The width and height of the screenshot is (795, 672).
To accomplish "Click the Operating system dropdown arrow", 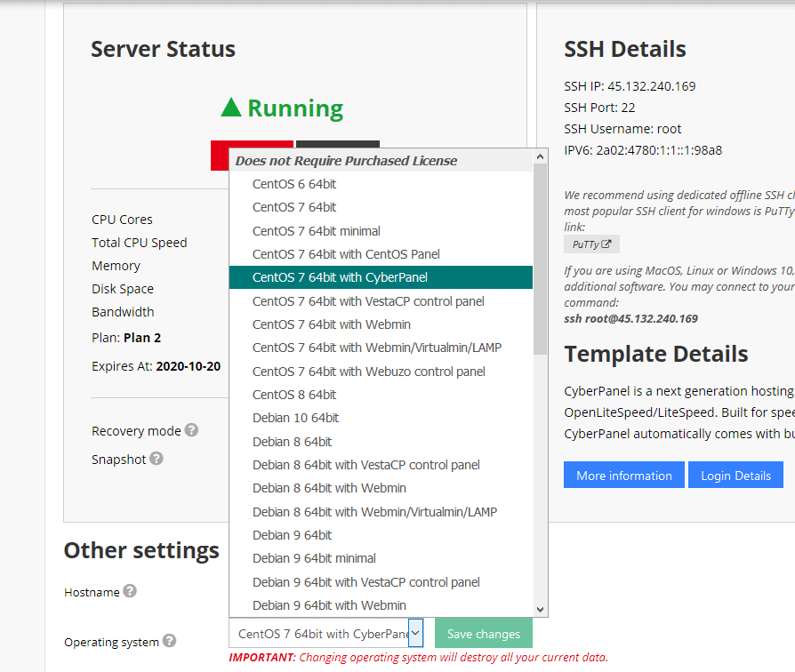I will (415, 633).
